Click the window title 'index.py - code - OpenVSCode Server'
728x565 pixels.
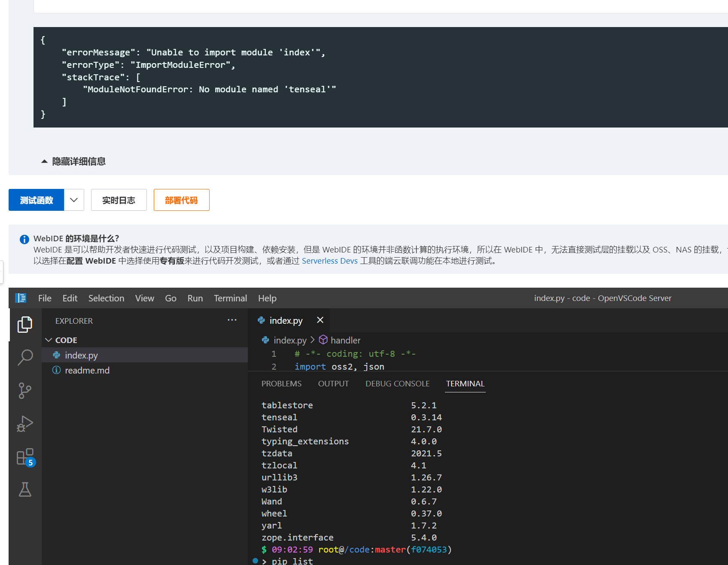[x=603, y=298]
